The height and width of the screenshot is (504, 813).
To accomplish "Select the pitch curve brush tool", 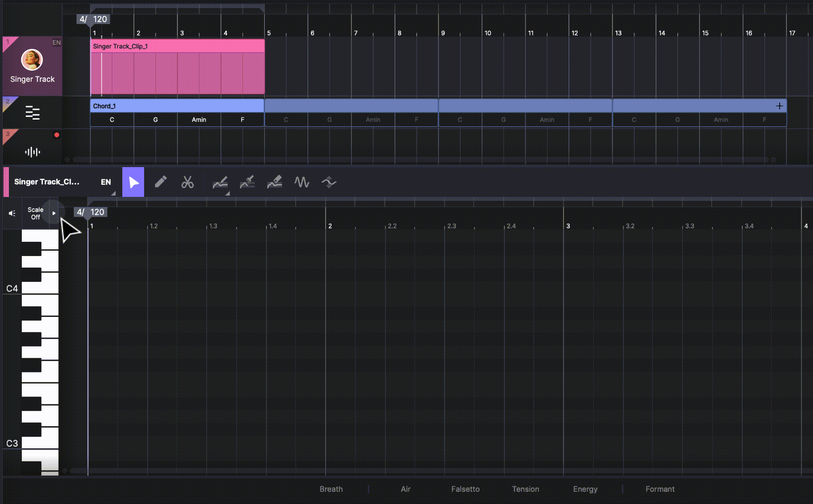I will pos(247,182).
